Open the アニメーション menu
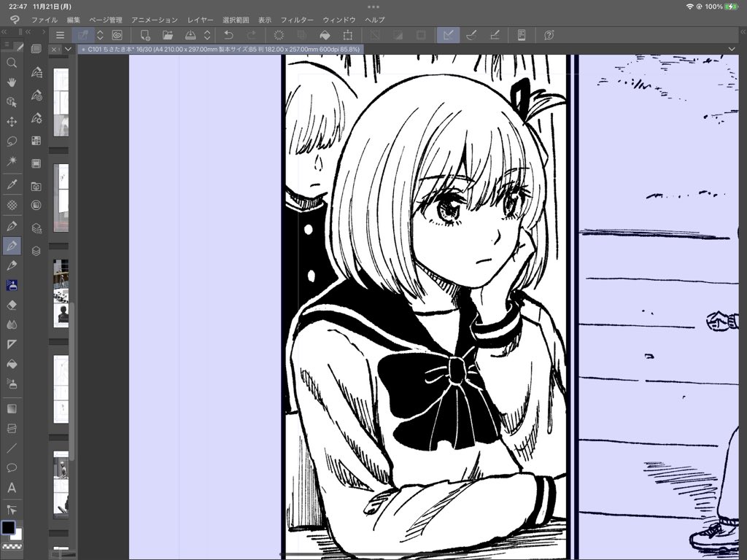 click(155, 20)
